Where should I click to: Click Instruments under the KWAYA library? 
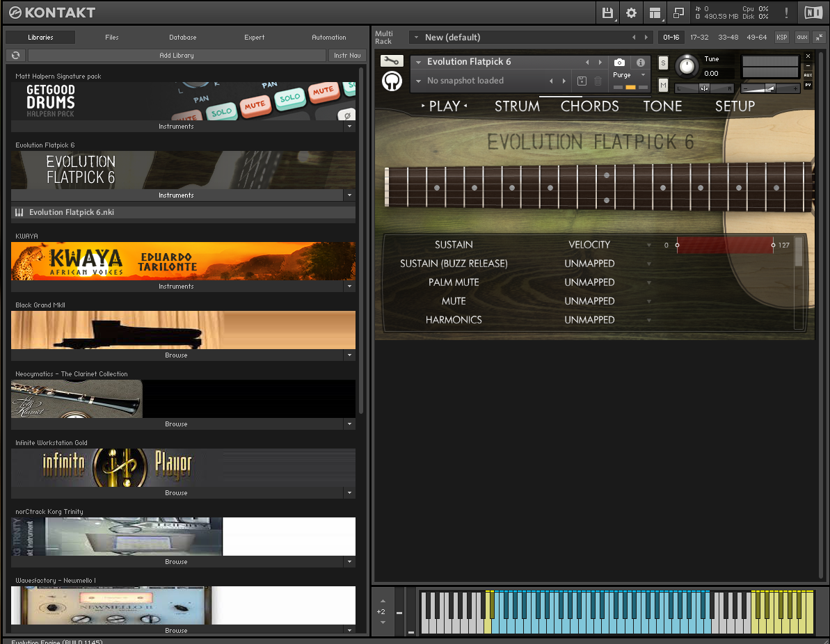click(177, 287)
